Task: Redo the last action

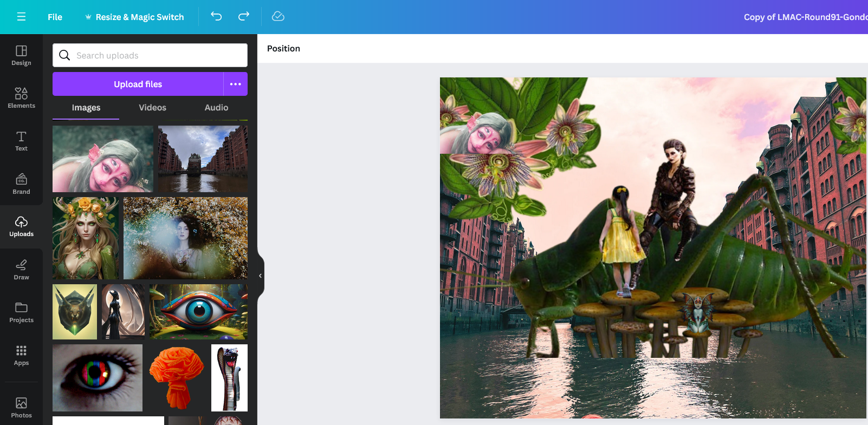Action: click(244, 16)
